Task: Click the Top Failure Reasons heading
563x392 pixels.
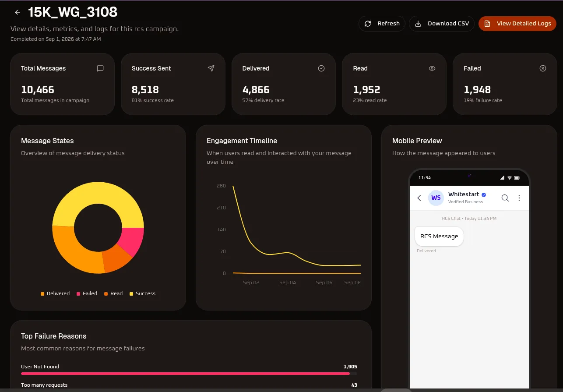Action: tap(54, 336)
